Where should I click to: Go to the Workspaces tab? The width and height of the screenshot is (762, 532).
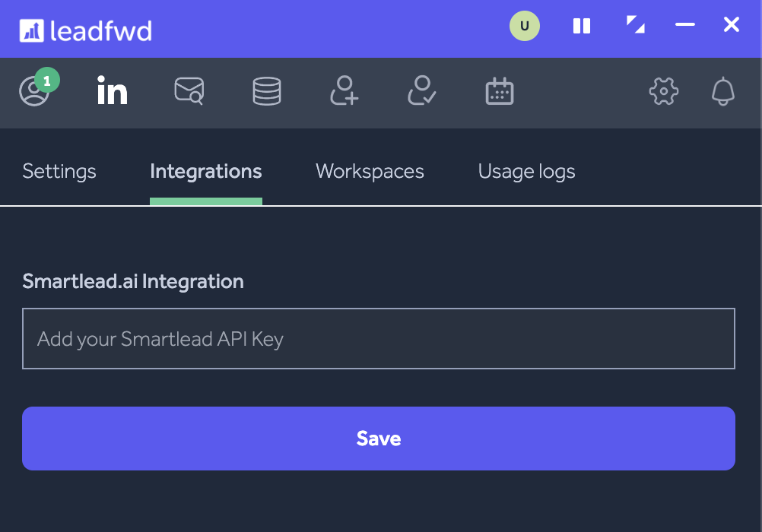tap(370, 172)
